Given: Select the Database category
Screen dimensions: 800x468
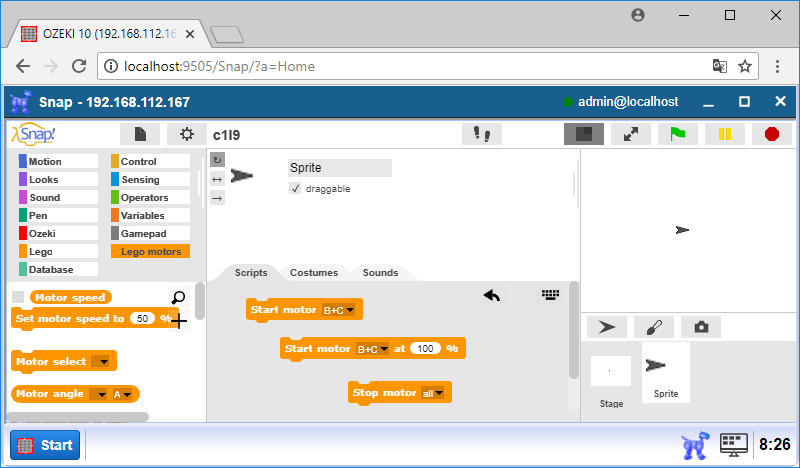Looking at the screenshot, I should click(x=58, y=269).
